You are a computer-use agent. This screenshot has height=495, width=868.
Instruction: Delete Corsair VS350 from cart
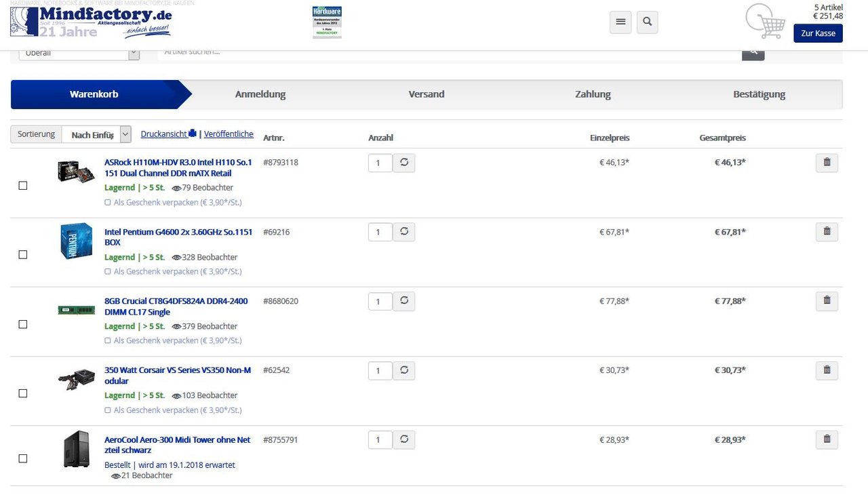point(827,371)
